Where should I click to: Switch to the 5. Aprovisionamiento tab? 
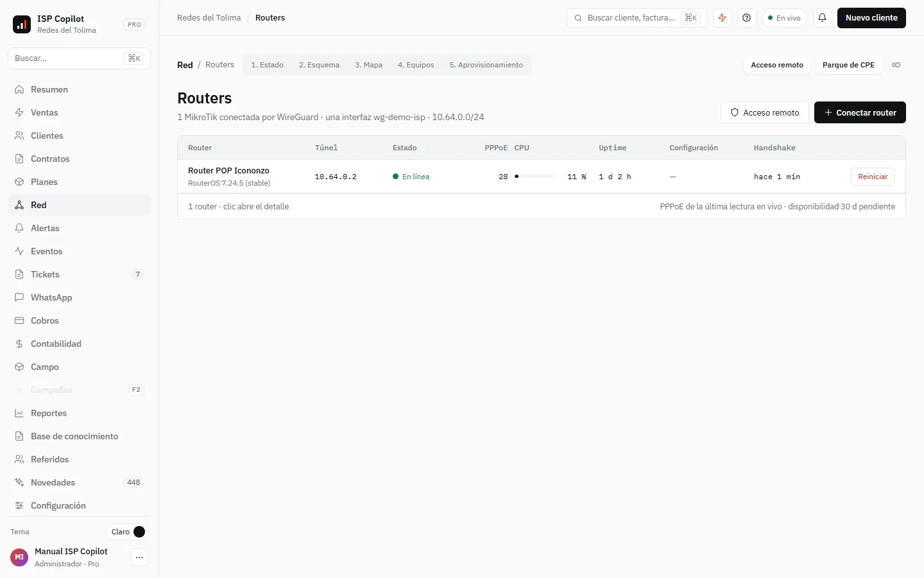point(486,65)
